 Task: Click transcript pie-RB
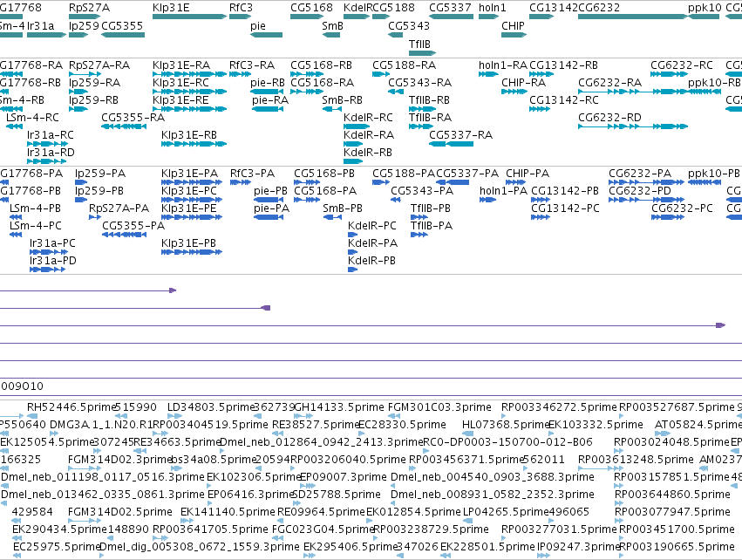(267, 92)
